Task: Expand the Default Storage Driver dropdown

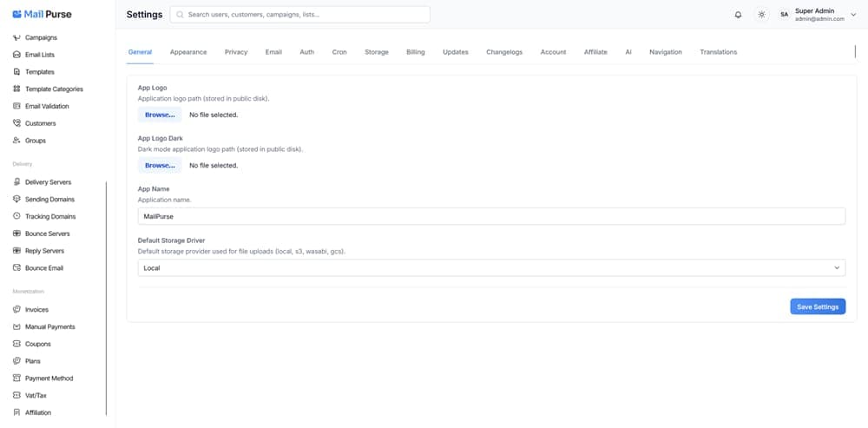Action: [491, 268]
